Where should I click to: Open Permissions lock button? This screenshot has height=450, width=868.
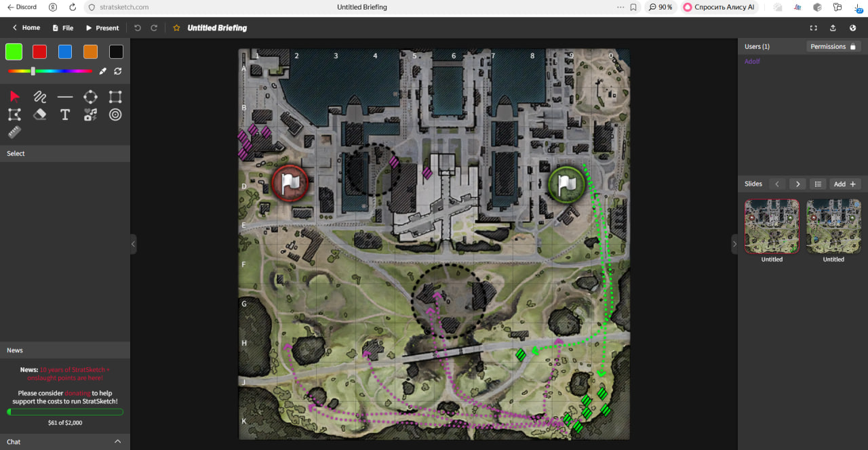(833, 46)
